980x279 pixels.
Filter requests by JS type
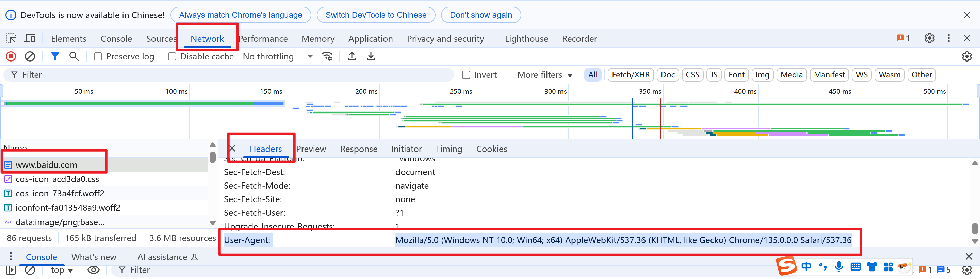coord(714,75)
